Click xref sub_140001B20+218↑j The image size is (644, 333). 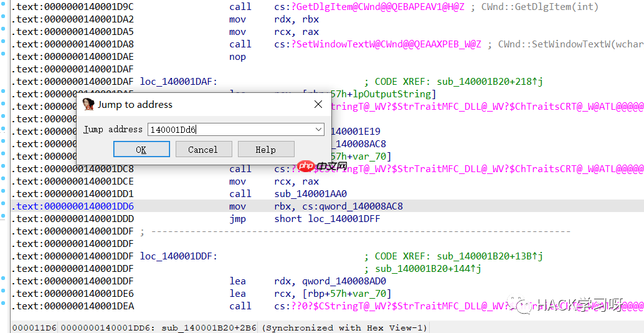point(490,82)
